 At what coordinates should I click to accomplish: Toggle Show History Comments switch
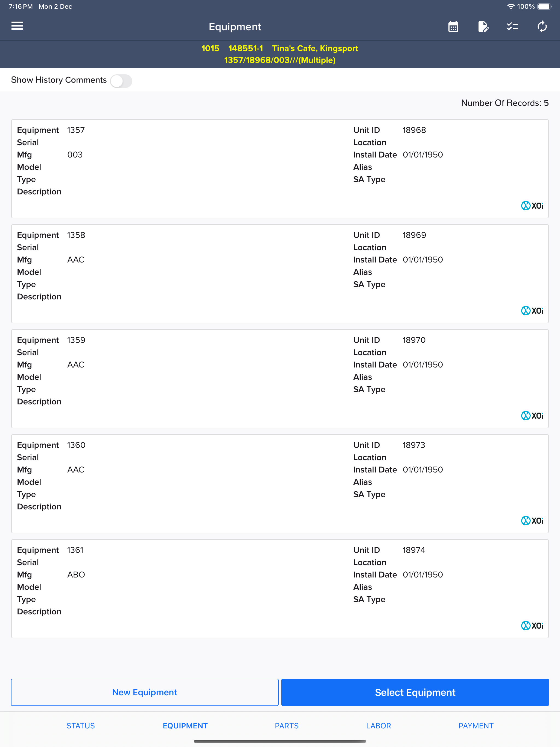point(121,81)
